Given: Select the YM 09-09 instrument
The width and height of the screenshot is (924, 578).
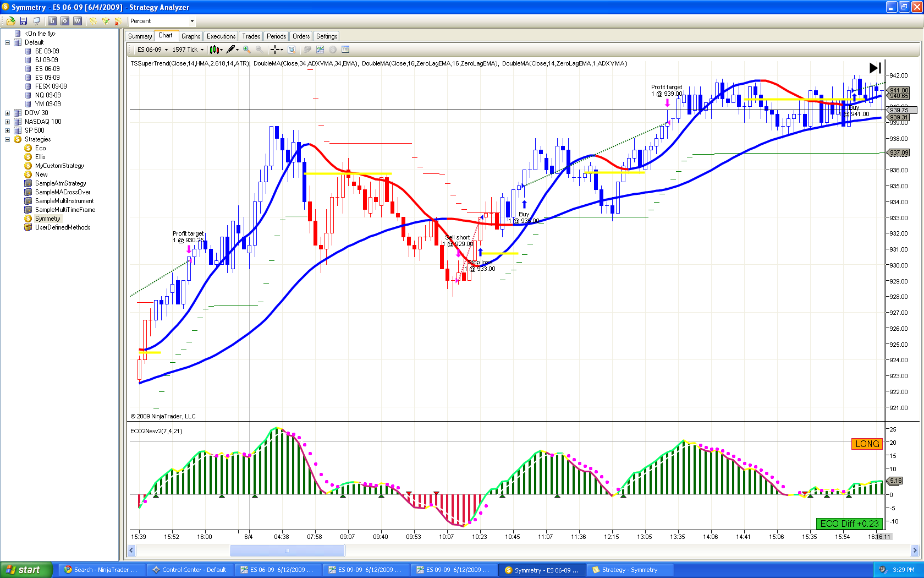Looking at the screenshot, I should pos(47,104).
